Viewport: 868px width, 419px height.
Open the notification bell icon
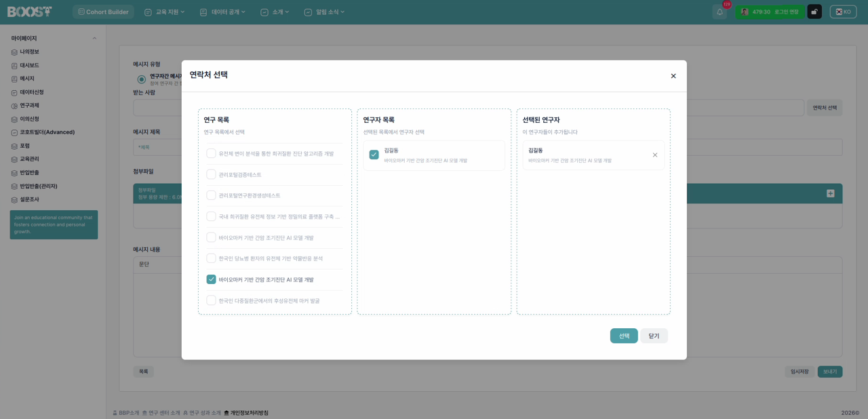click(x=719, y=12)
